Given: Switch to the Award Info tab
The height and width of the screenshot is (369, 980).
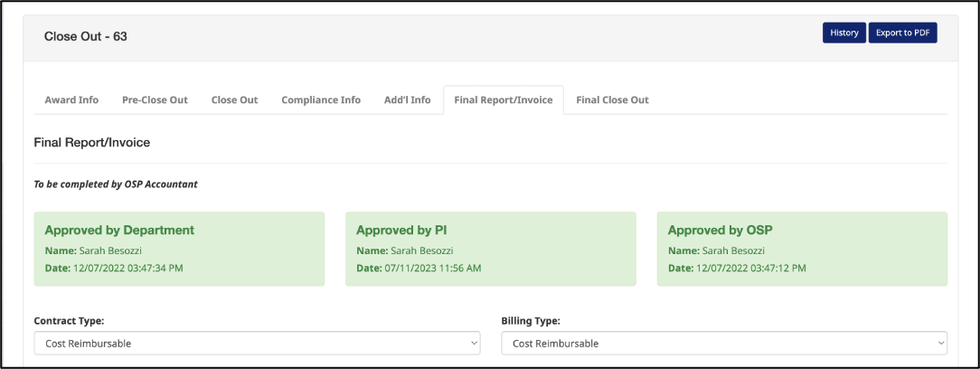Looking at the screenshot, I should coord(71,100).
